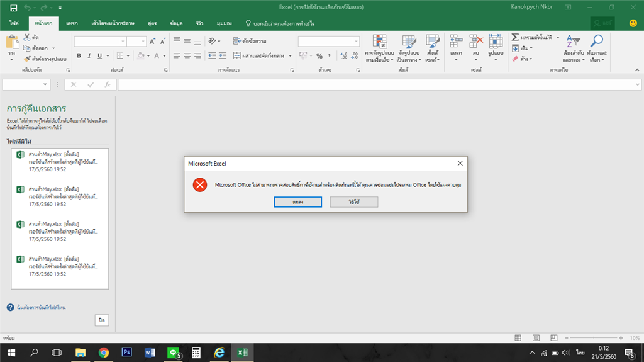
Task: Click the Font Color A icon
Action: pyautogui.click(x=157, y=55)
